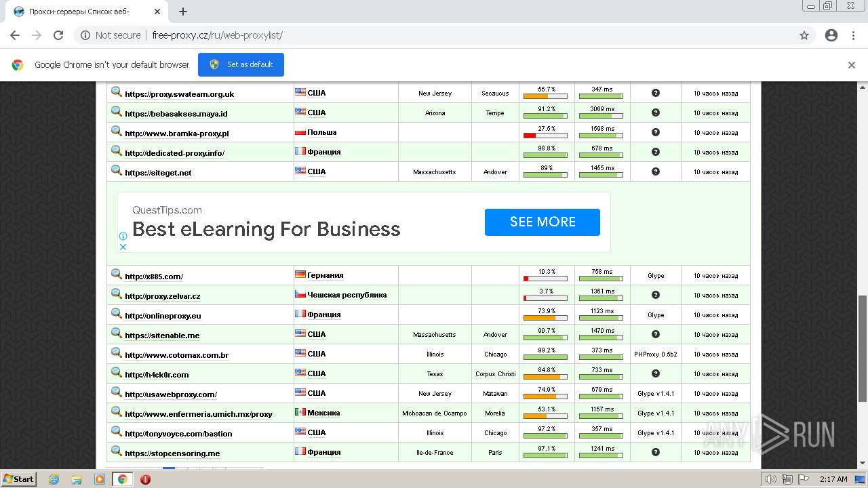Click the Set as default button
This screenshot has width=868, height=488.
(241, 64)
